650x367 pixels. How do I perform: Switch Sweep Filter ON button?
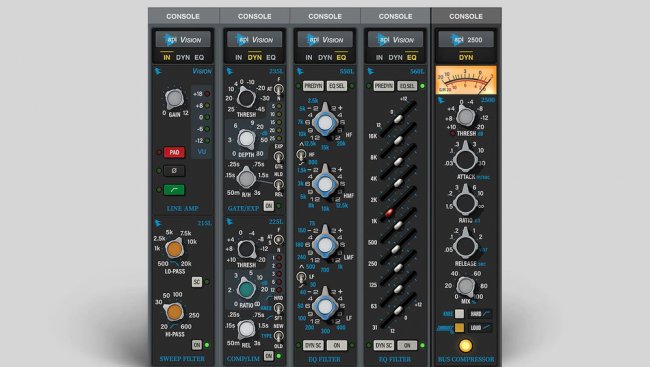point(197,345)
